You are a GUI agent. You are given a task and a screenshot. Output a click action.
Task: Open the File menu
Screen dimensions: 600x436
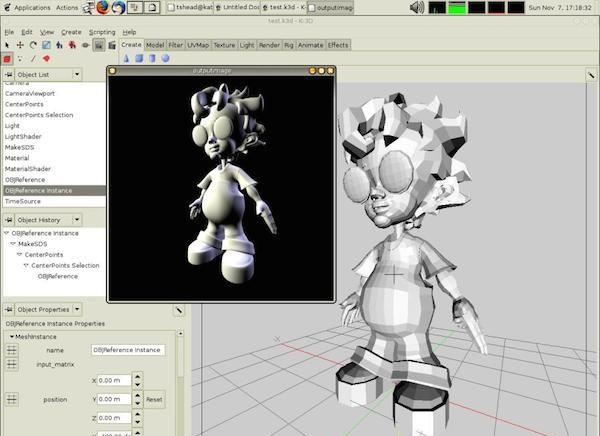9,32
